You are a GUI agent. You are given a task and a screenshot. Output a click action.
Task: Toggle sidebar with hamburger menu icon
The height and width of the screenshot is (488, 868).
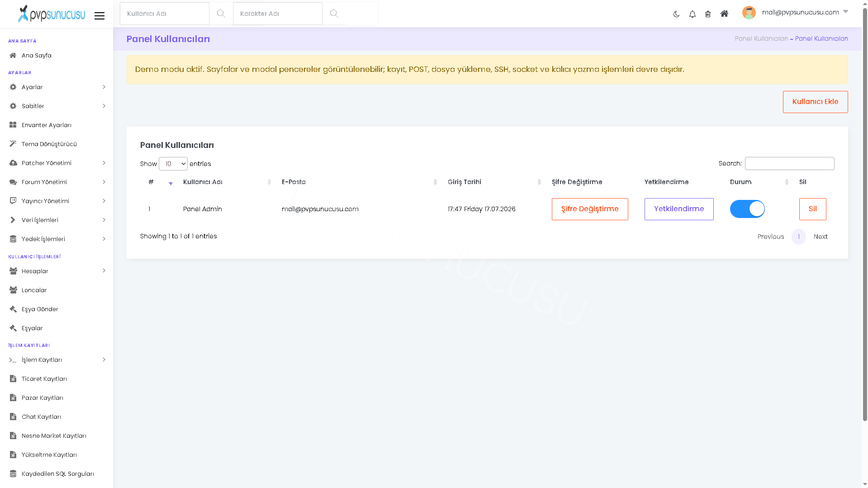[x=100, y=16]
